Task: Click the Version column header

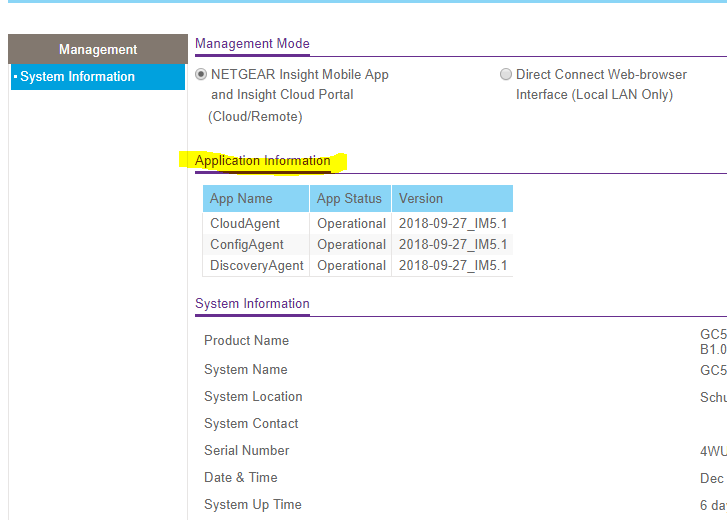Action: point(453,198)
